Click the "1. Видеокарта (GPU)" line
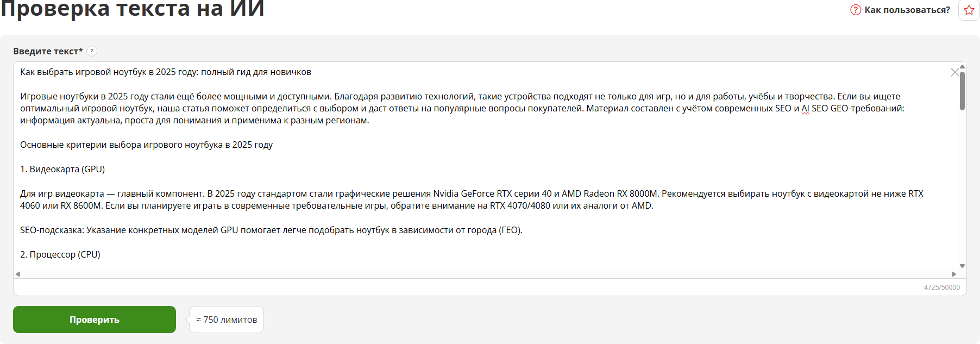The image size is (980, 344). pyautogui.click(x=62, y=170)
